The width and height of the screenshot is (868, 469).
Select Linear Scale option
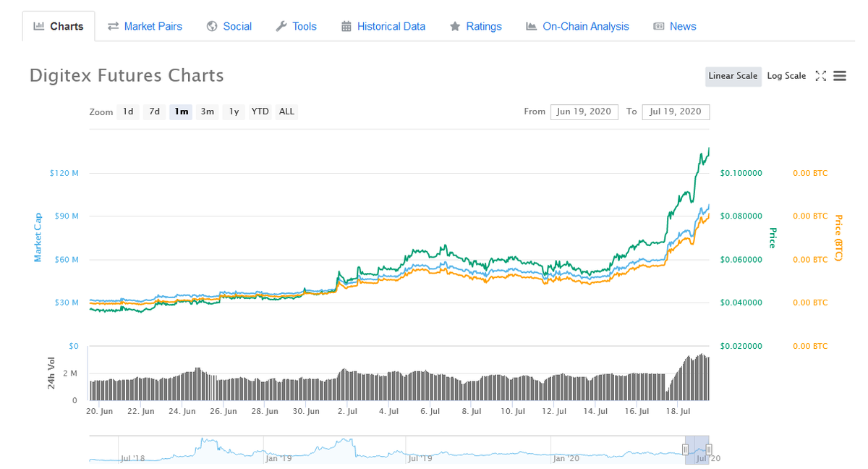tap(733, 76)
